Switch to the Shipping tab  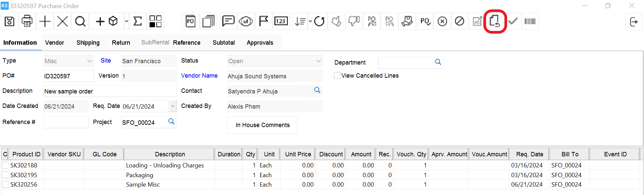pyautogui.click(x=88, y=43)
